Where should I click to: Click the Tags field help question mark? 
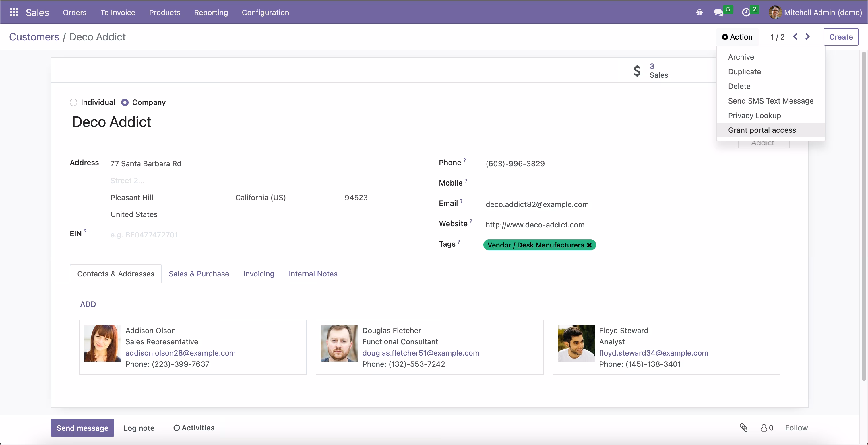point(459,242)
